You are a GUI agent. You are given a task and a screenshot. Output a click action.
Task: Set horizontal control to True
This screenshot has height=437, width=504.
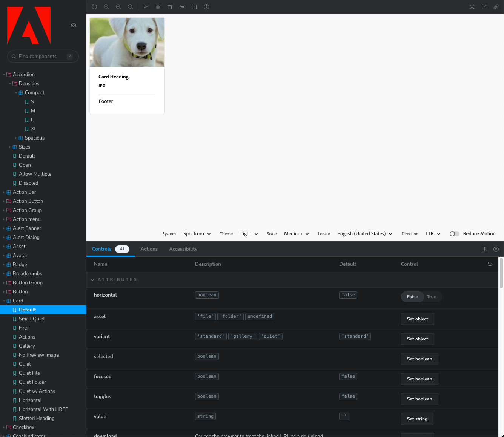[431, 297]
